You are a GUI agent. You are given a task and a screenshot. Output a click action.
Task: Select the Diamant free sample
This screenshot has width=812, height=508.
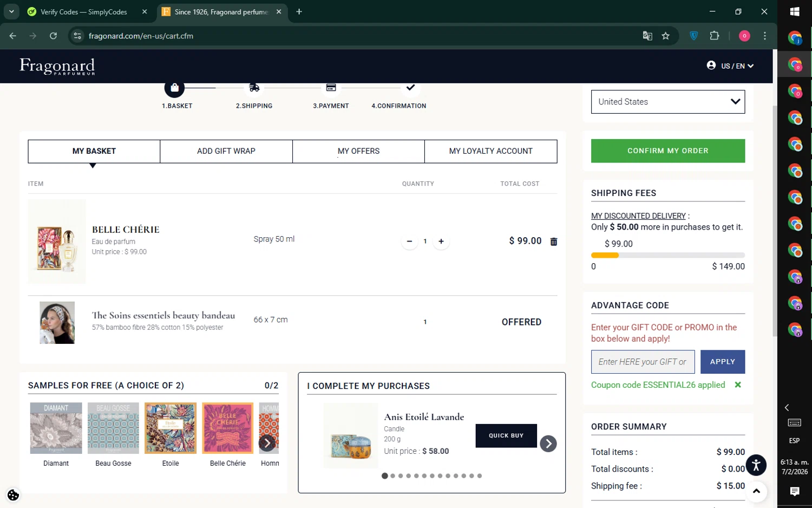(x=56, y=428)
